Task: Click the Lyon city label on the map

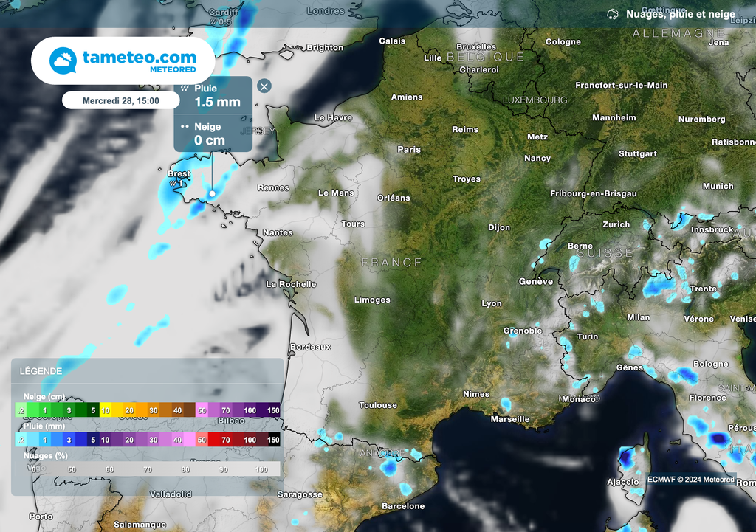Action: click(491, 303)
